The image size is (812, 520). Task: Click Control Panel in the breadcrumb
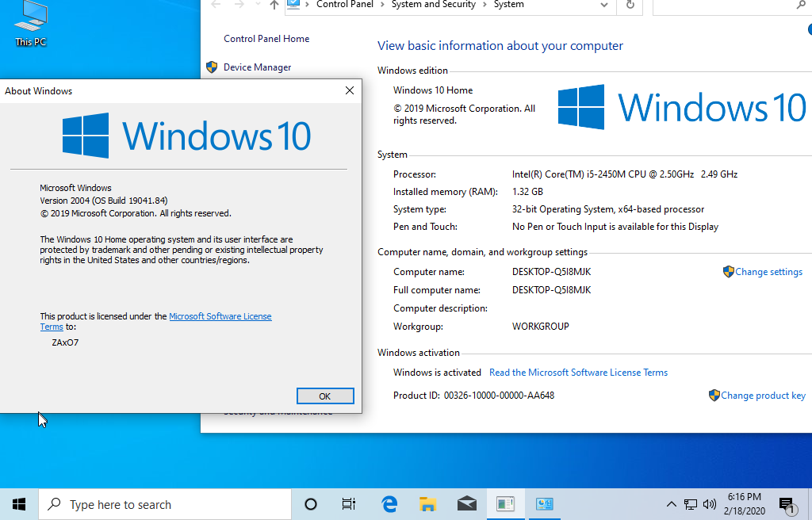(344, 5)
